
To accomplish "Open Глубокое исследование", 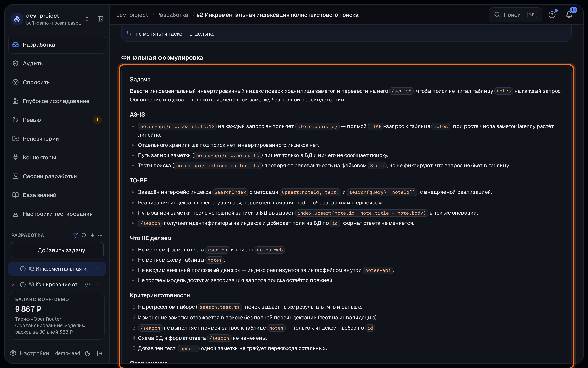I will tap(57, 101).
